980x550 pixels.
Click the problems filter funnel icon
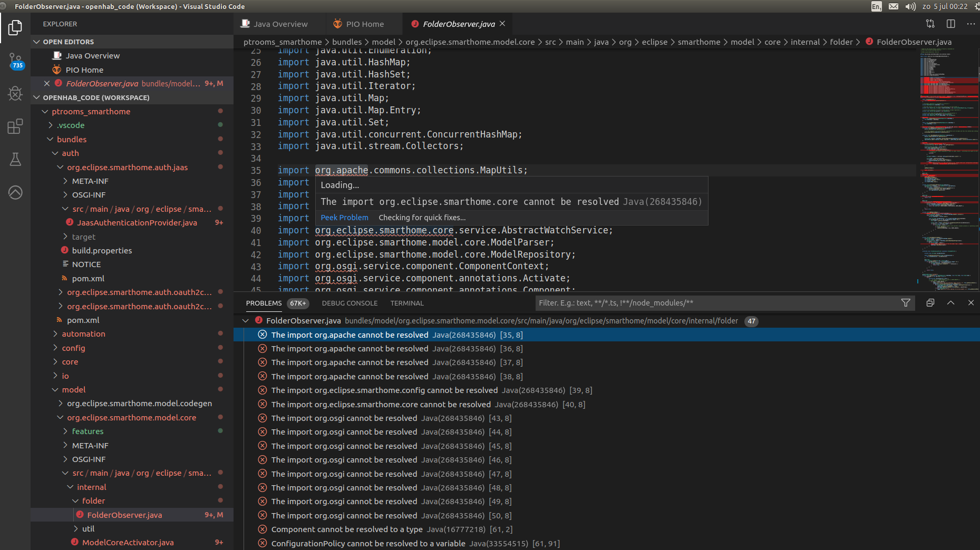click(x=906, y=303)
